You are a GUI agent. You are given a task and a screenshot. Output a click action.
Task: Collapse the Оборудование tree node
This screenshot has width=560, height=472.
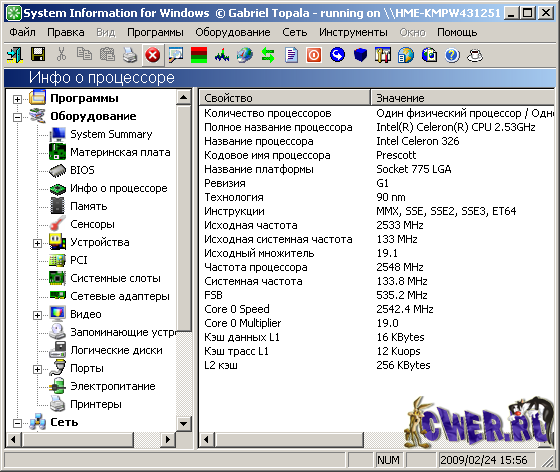click(17, 117)
